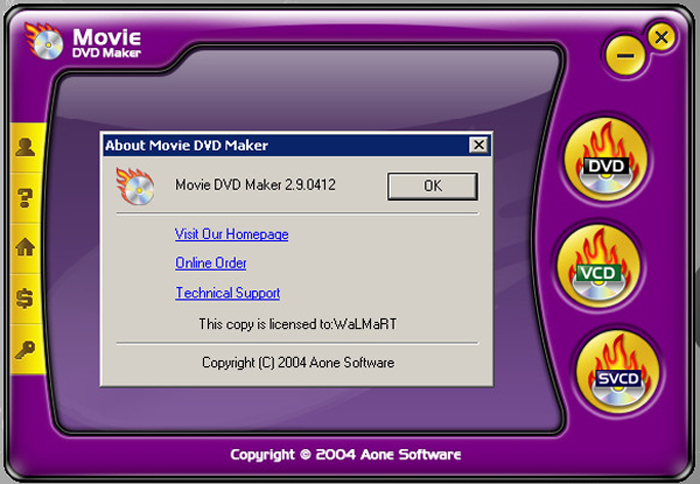Minimize the Movie DVD Maker window
The image size is (700, 484).
click(625, 55)
